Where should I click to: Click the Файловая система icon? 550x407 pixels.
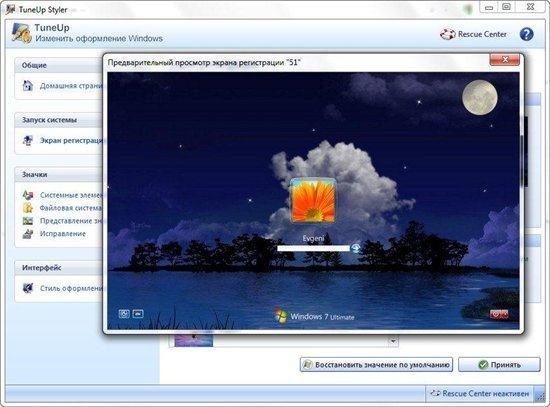click(x=28, y=208)
